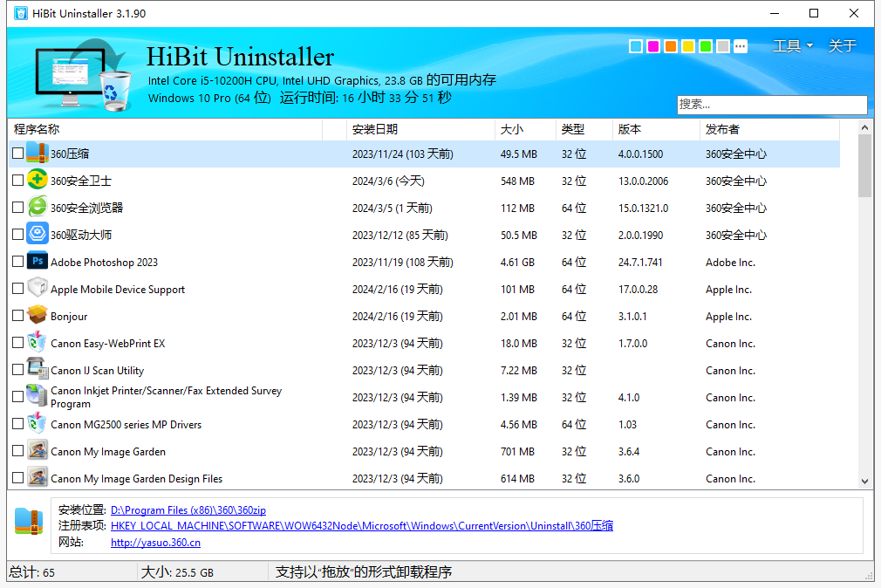Screen dimensions: 881x588
Task: Select the Canon MG2500 series MP Drivers name
Action: [x=126, y=424]
